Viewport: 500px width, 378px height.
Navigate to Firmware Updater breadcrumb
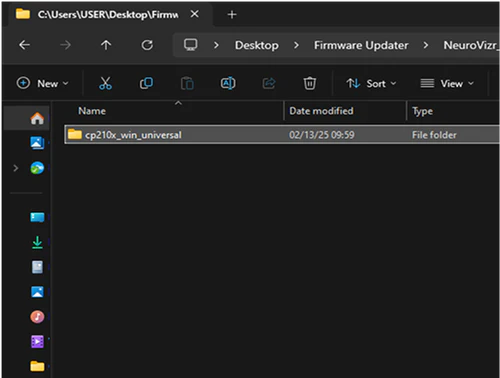pyautogui.click(x=361, y=45)
